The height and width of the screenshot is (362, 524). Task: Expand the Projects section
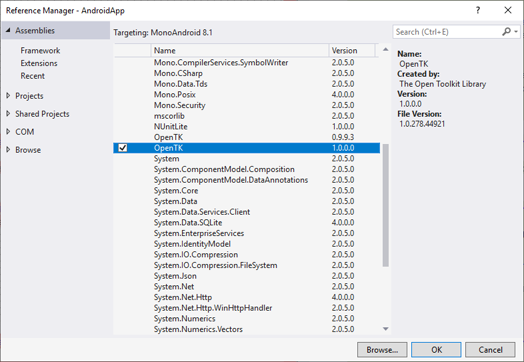(x=8, y=96)
